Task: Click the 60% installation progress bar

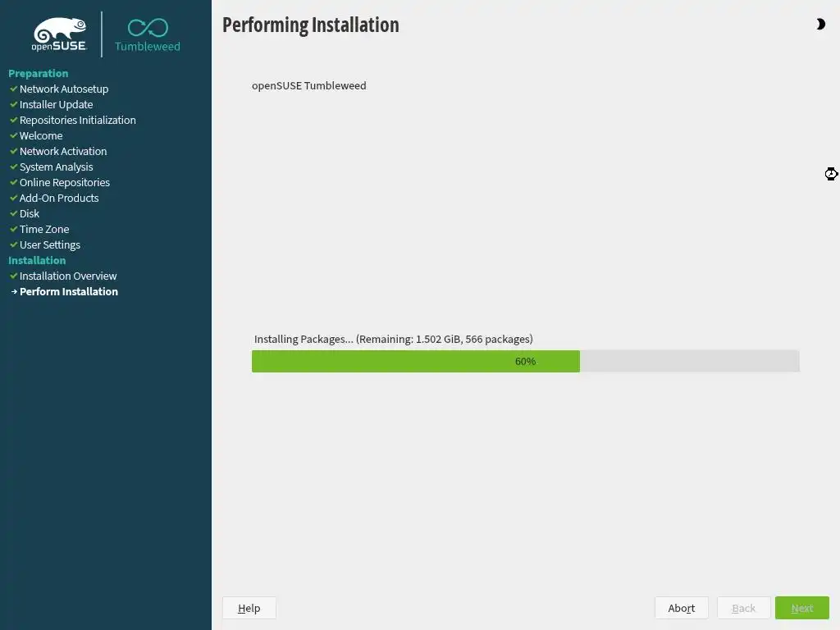Action: coord(526,362)
